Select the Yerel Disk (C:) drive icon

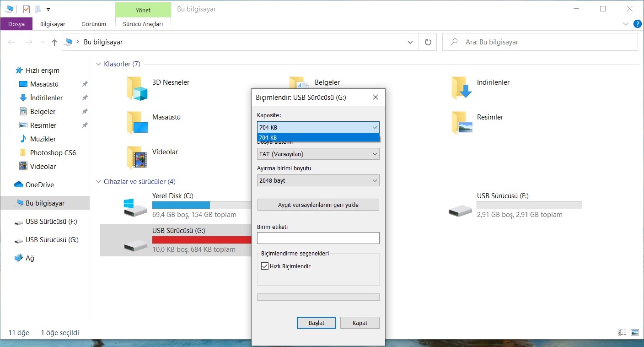tap(135, 207)
